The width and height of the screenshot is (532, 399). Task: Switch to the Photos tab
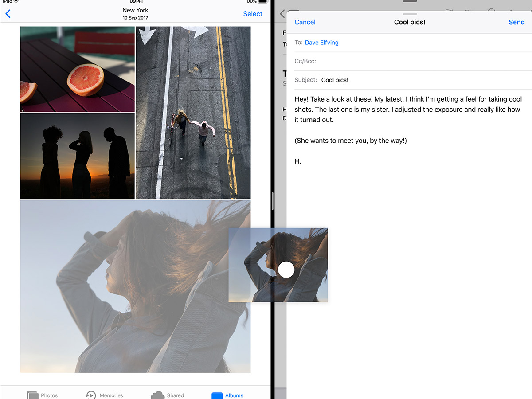43,395
